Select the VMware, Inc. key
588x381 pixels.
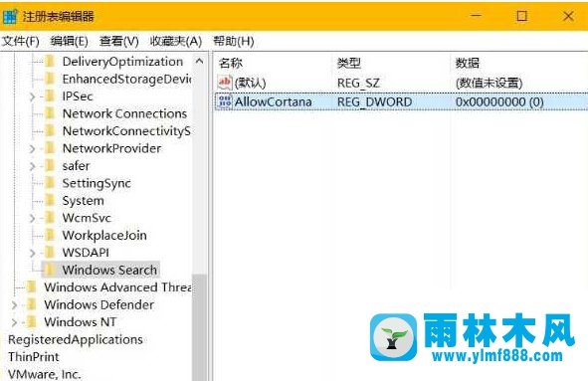click(44, 374)
